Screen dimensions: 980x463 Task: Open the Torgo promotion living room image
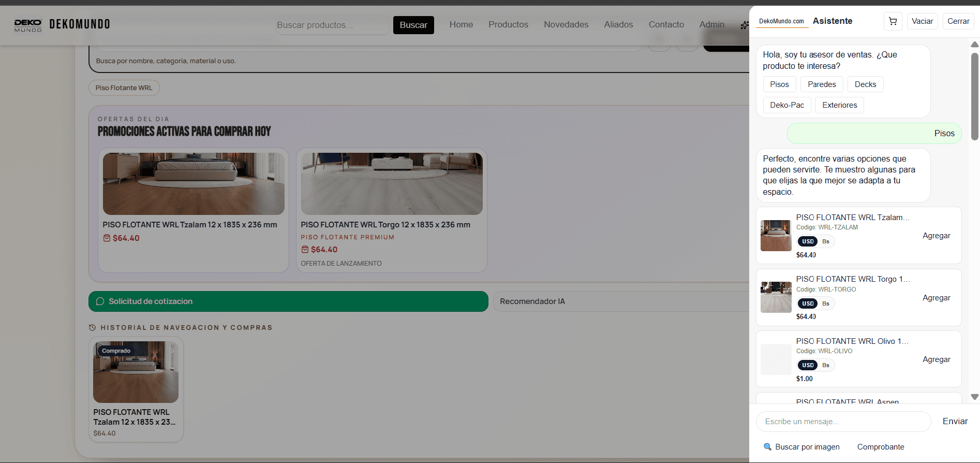click(392, 184)
